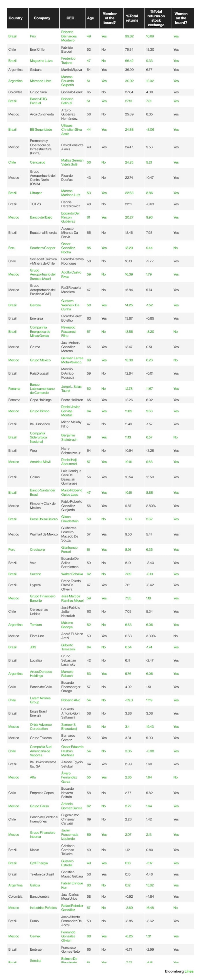Select the Industrias Peñoles row
The height and width of the screenshot is (980, 202).
(100, 907)
